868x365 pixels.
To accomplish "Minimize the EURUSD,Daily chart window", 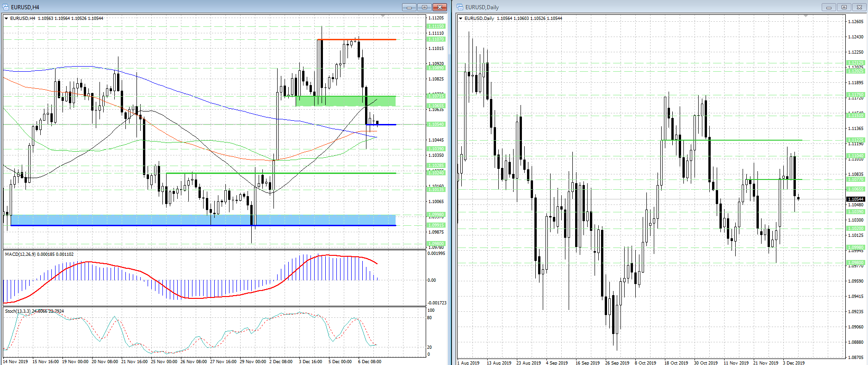I will coord(829,7).
